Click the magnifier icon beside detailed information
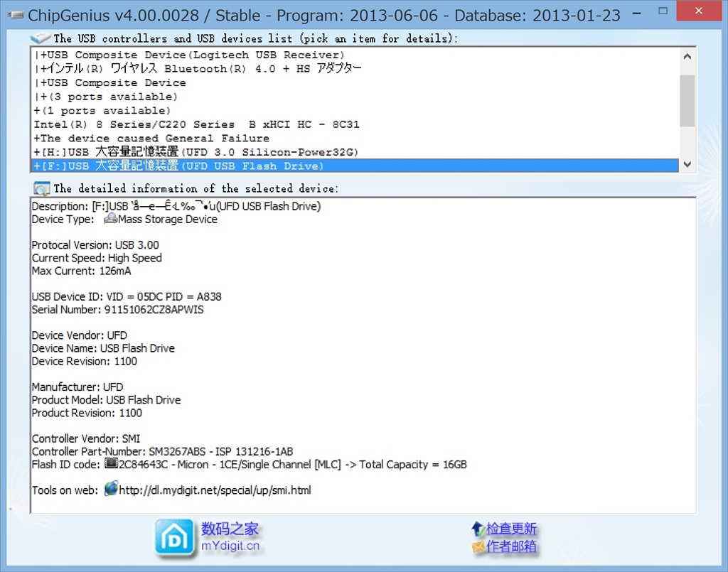Viewport: 728px width, 572px height. click(41, 188)
